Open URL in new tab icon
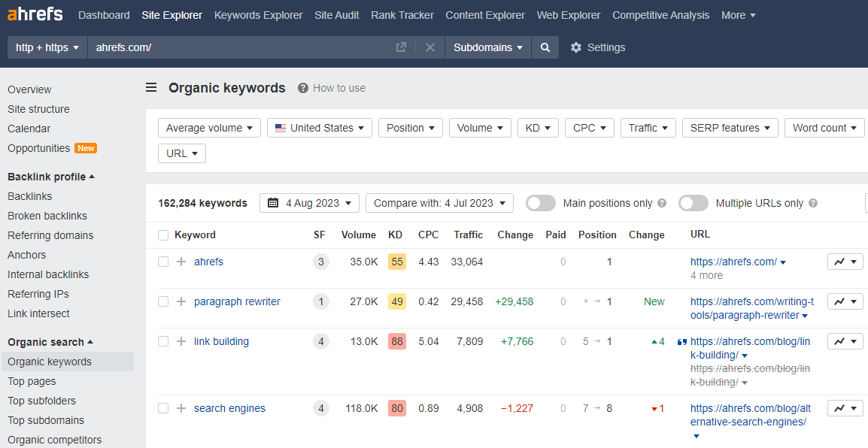Screen dimensions: 868x448 [402, 47]
